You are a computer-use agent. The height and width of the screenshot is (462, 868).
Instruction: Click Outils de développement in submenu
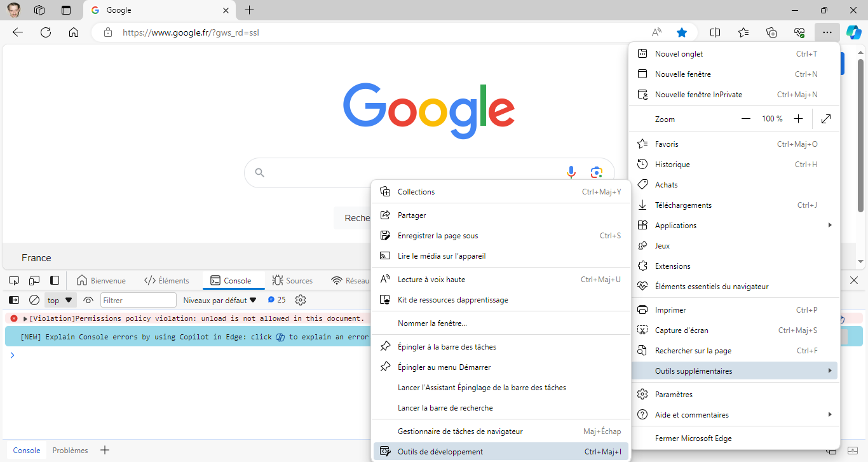501,452
